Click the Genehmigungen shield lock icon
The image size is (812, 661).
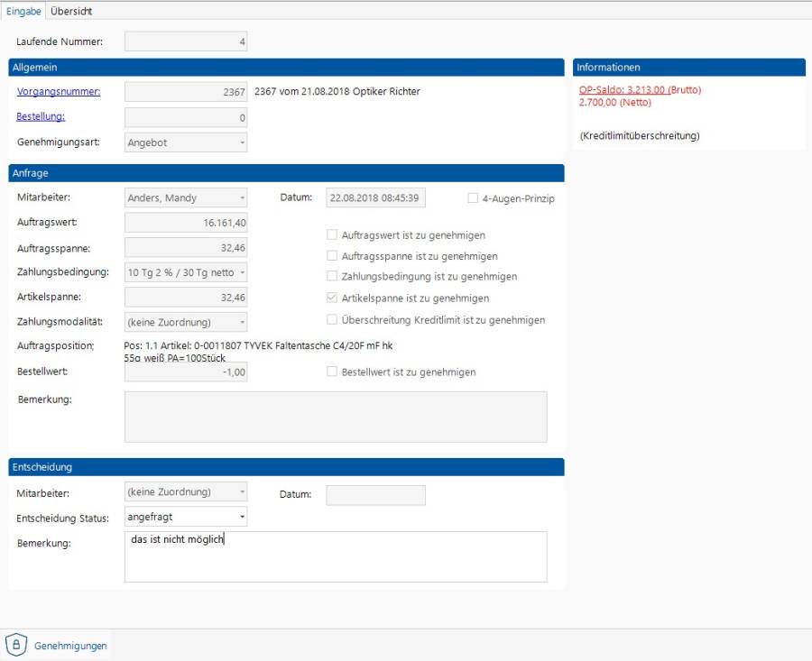(16, 645)
